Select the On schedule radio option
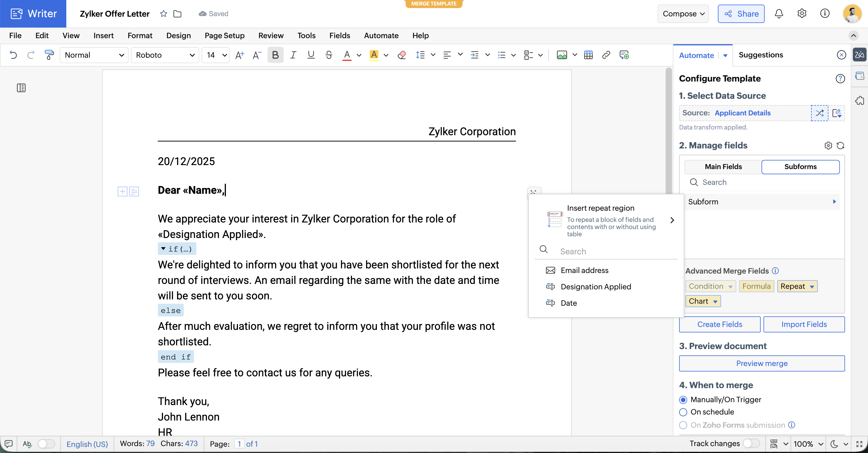The width and height of the screenshot is (868, 453). tap(683, 412)
